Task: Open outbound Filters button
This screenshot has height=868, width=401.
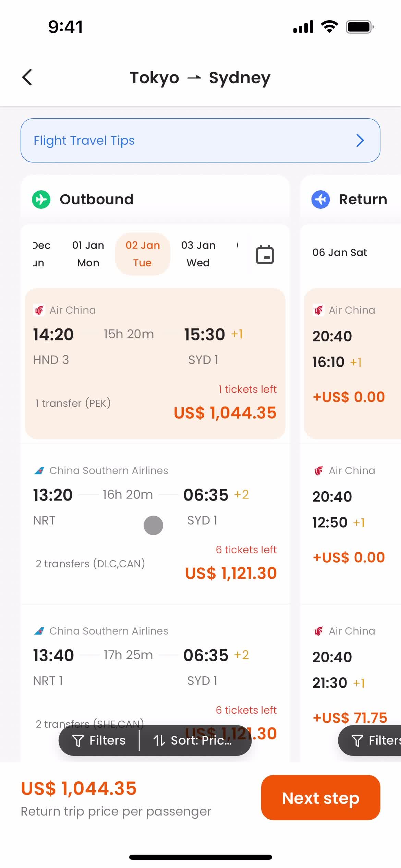Action: [99, 740]
